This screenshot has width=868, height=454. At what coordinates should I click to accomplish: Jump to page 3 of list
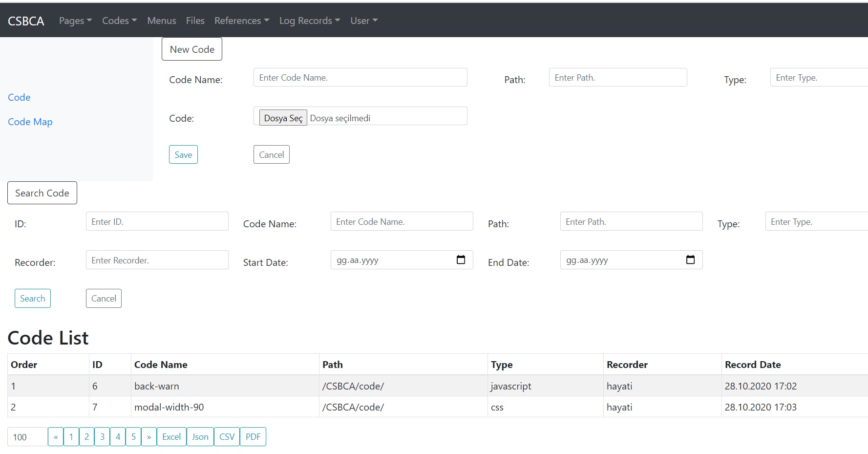102,437
